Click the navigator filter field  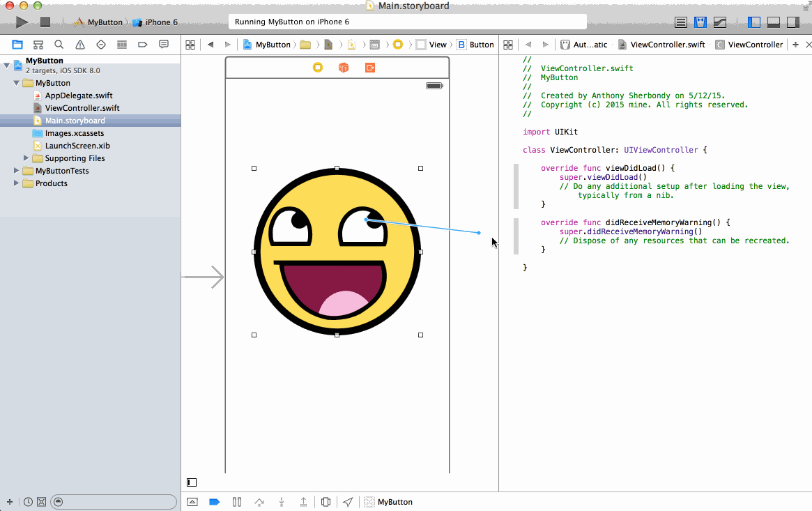click(115, 502)
